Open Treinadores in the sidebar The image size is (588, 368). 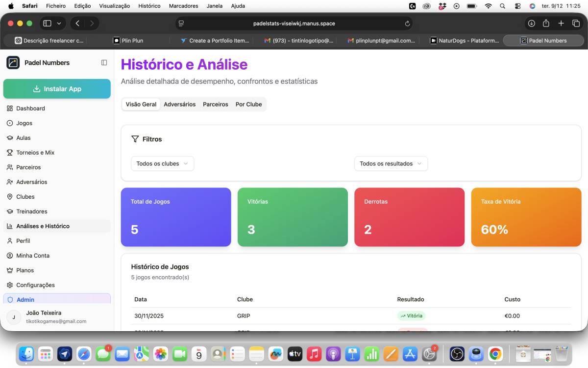[x=57, y=211]
